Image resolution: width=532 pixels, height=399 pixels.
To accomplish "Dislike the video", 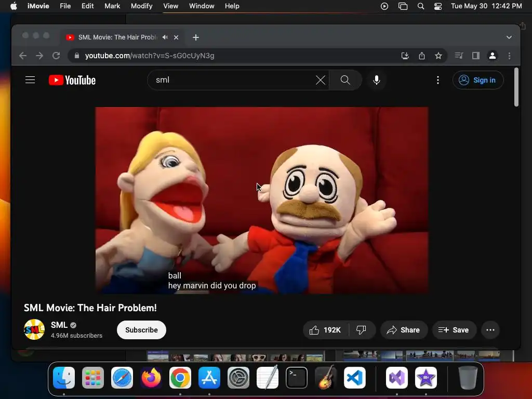I will 362,330.
